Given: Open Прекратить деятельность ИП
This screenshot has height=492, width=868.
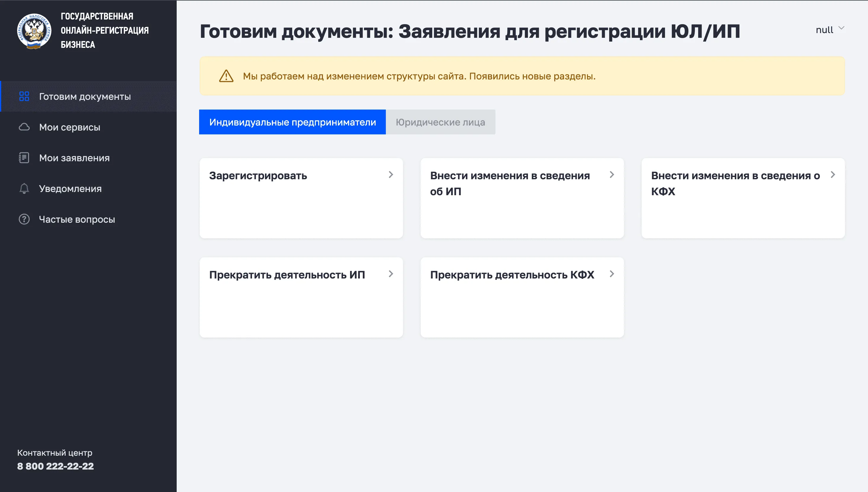Looking at the screenshot, I should point(301,297).
